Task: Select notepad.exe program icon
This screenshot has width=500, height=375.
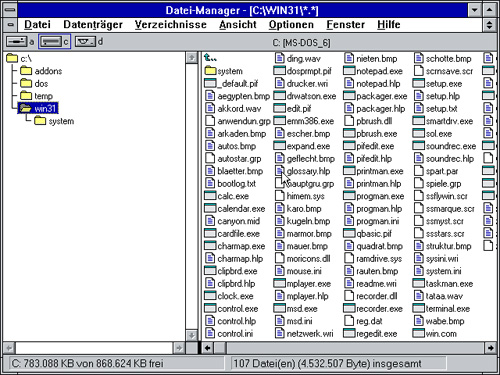Action: [x=349, y=71]
